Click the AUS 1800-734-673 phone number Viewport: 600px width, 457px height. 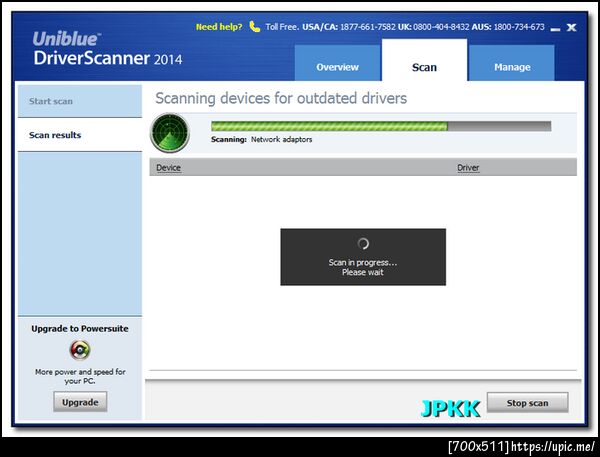coord(519,27)
